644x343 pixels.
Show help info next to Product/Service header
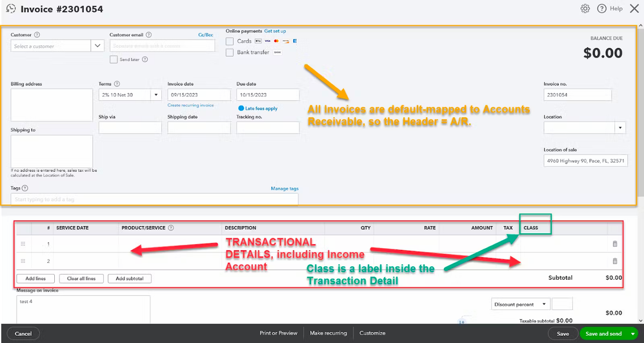171,228
